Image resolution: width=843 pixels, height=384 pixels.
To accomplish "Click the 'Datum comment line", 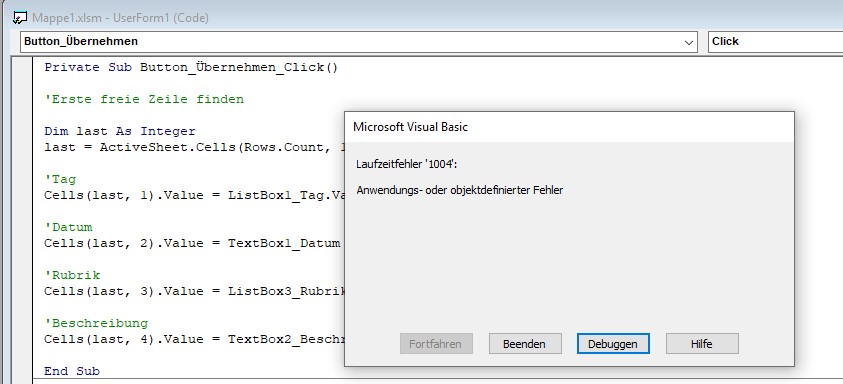I will [x=68, y=227].
